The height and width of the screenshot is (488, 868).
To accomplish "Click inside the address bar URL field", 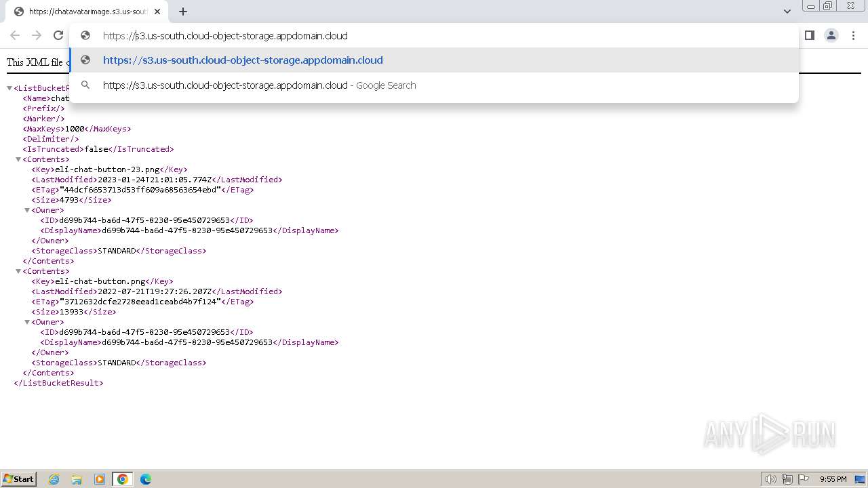I will tap(434, 36).
